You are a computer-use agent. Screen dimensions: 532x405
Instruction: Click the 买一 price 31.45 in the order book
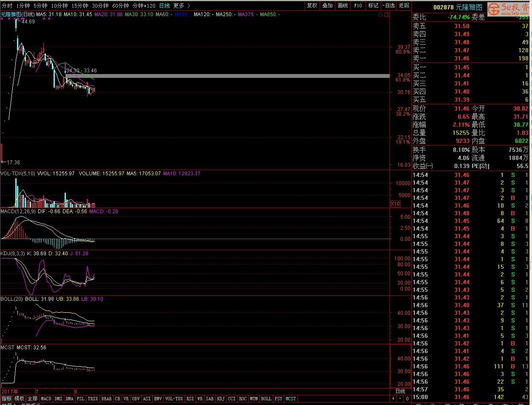click(x=462, y=67)
